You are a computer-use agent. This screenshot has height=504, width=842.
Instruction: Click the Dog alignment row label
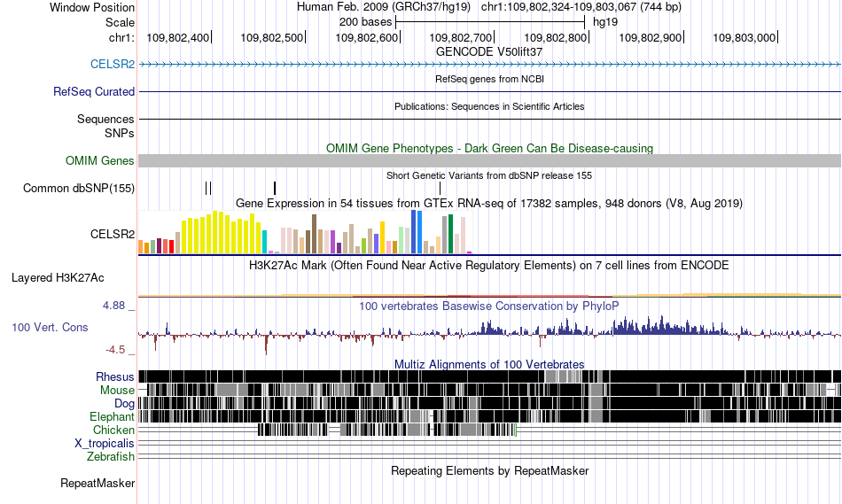pos(125,404)
